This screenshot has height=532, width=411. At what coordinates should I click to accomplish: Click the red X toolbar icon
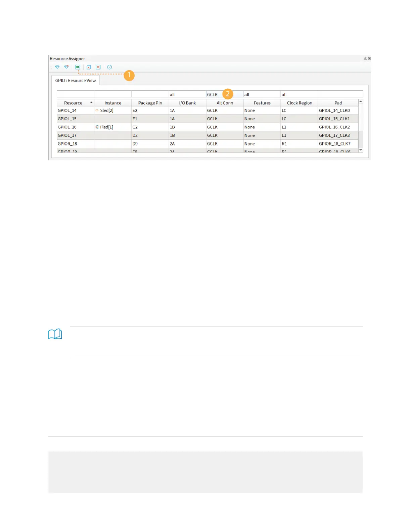pyautogui.click(x=98, y=67)
